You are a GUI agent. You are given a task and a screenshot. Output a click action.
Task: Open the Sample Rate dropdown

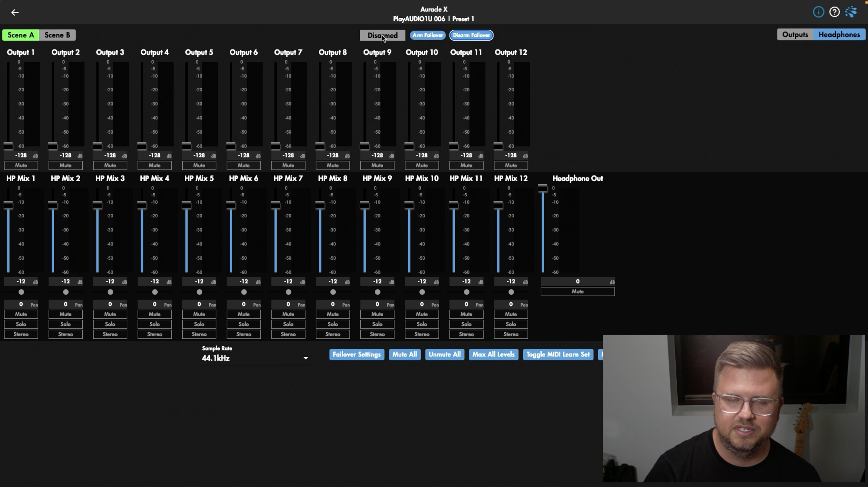pos(256,358)
